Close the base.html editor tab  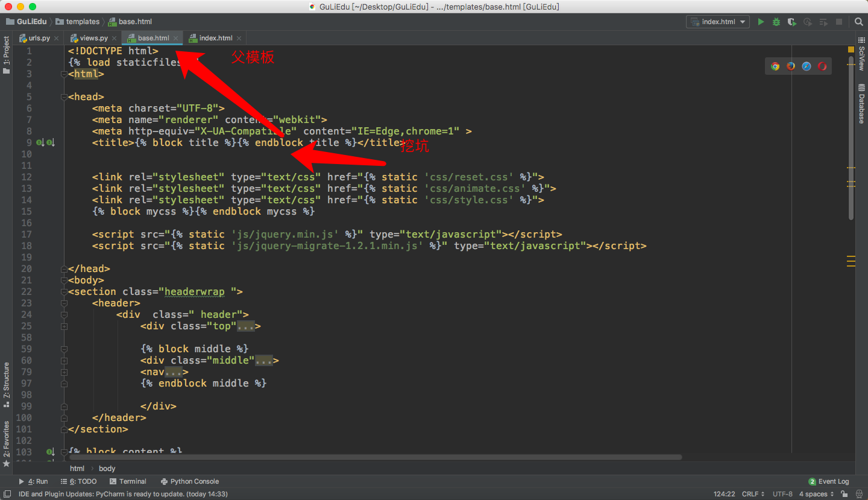(x=175, y=38)
